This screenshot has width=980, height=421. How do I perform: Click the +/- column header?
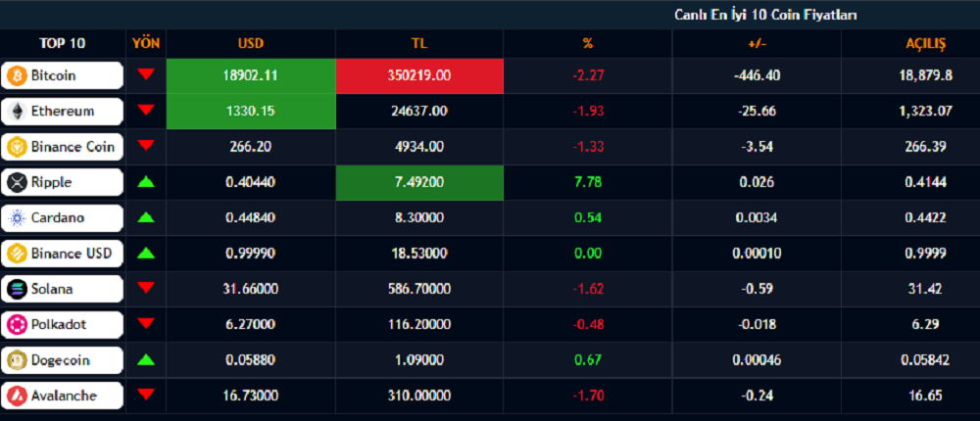pyautogui.click(x=757, y=44)
